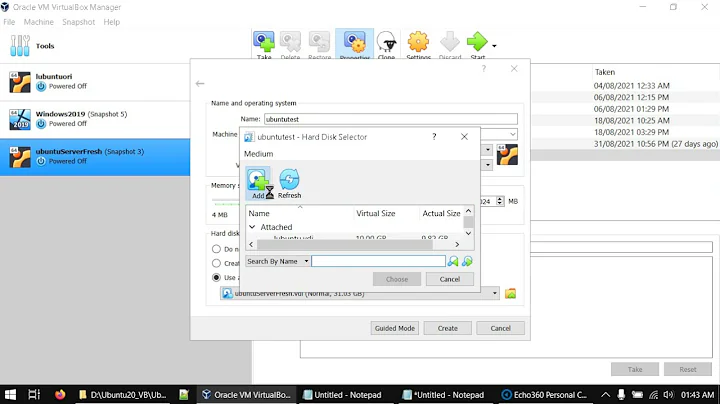720x404 pixels.
Task: Open Settings gear toolbar icon
Action: tap(418, 44)
